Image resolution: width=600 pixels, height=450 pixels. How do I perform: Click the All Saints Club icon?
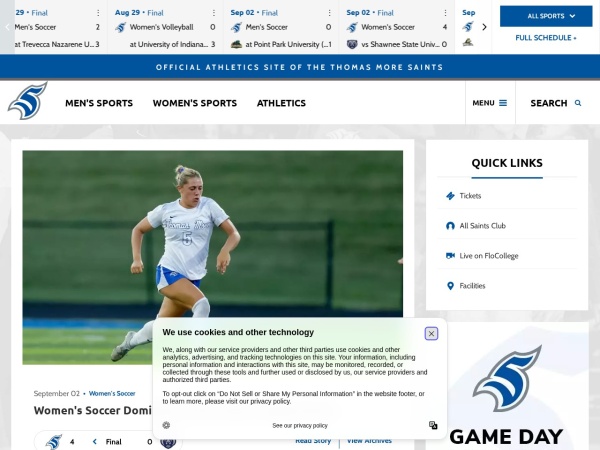click(x=450, y=226)
